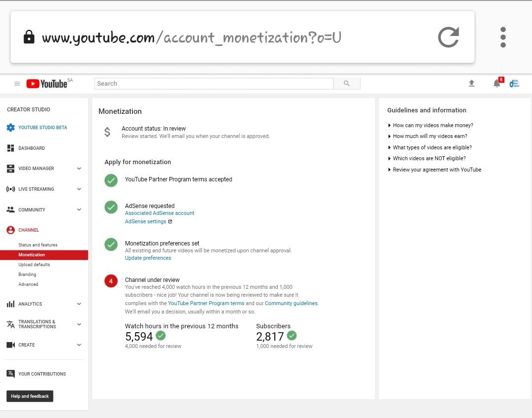This screenshot has width=532, height=418.
Task: Click 'Channel under review' heading
Action: [152, 280]
